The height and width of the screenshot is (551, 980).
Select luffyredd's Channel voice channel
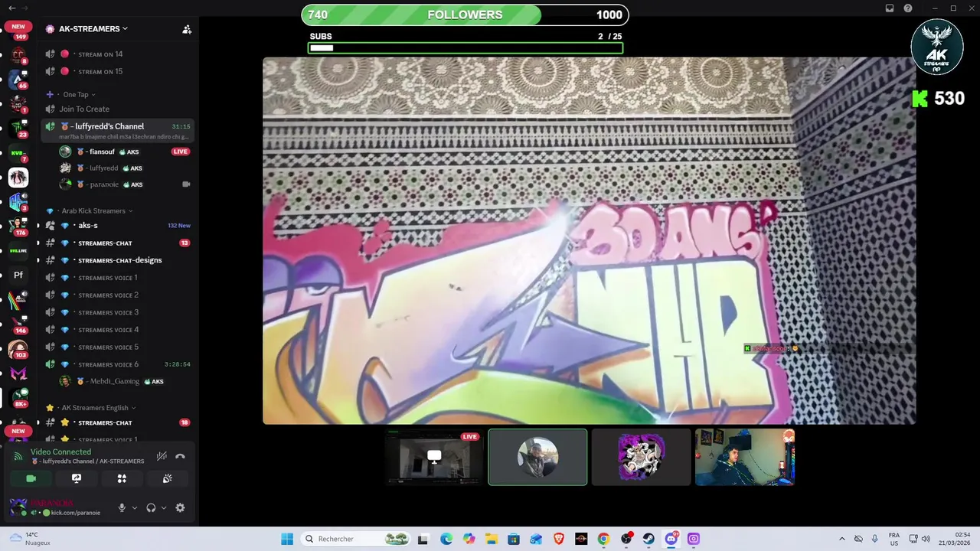point(118,130)
